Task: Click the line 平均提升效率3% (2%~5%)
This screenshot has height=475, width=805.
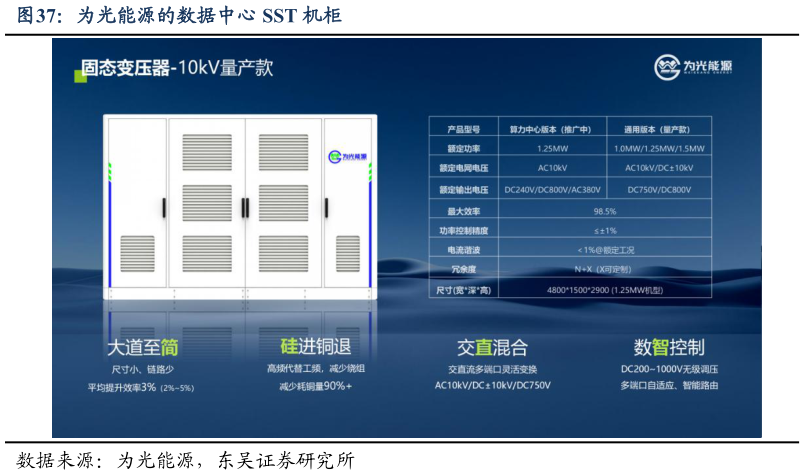Action: [x=141, y=387]
